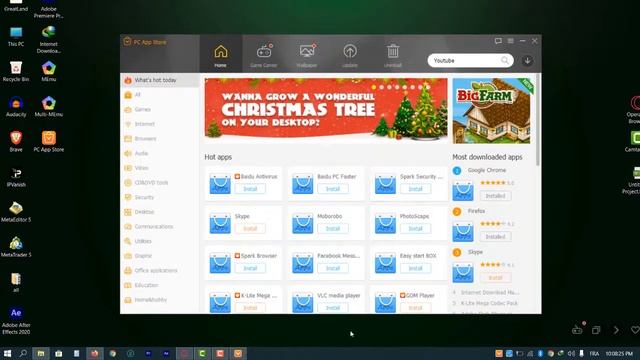This screenshot has height=360, width=640.
Task: Open IPVanish desktop shortcut
Action: tap(16, 177)
